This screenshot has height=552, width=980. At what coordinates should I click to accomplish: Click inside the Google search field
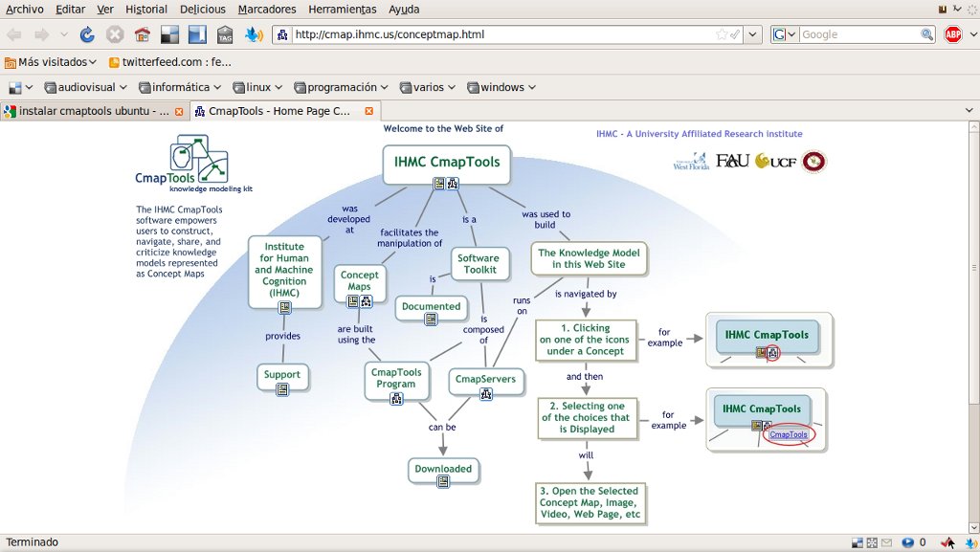859,34
